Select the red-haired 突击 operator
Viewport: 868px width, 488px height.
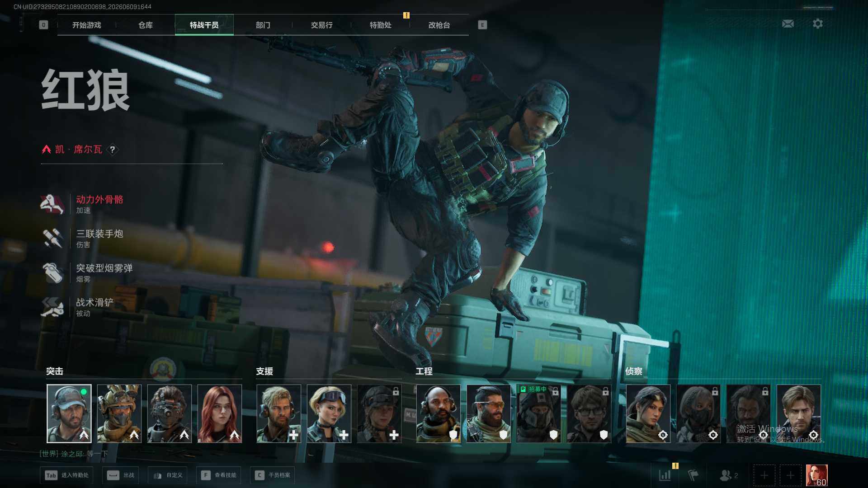220,413
